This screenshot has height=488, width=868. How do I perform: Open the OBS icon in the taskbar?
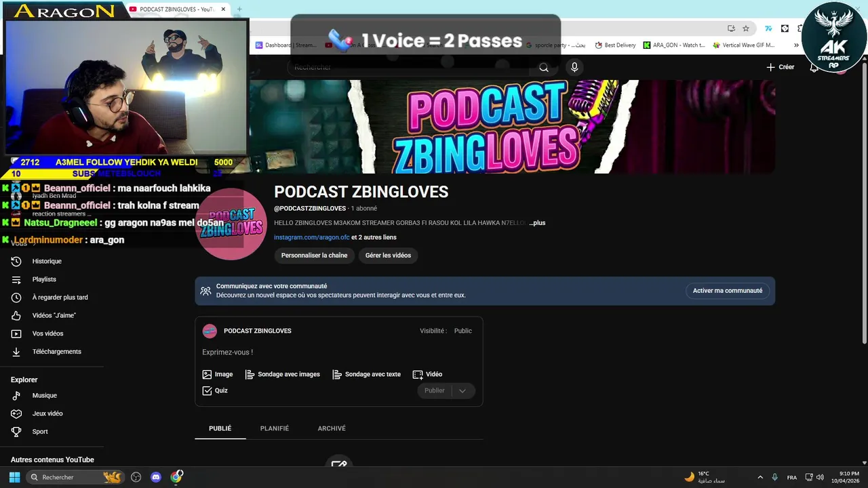point(136,477)
